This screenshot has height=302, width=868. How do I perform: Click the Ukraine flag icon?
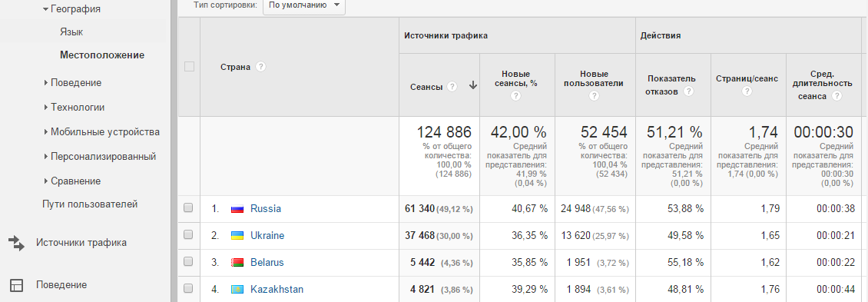(237, 235)
